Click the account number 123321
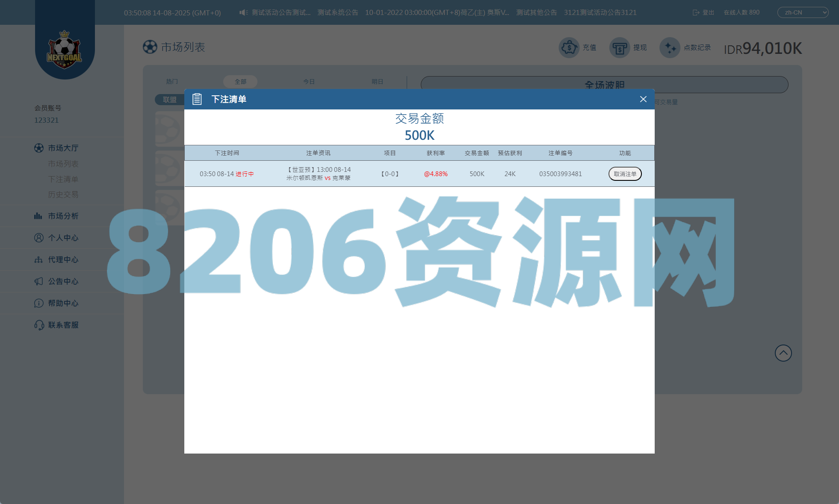839x504 pixels. [46, 120]
